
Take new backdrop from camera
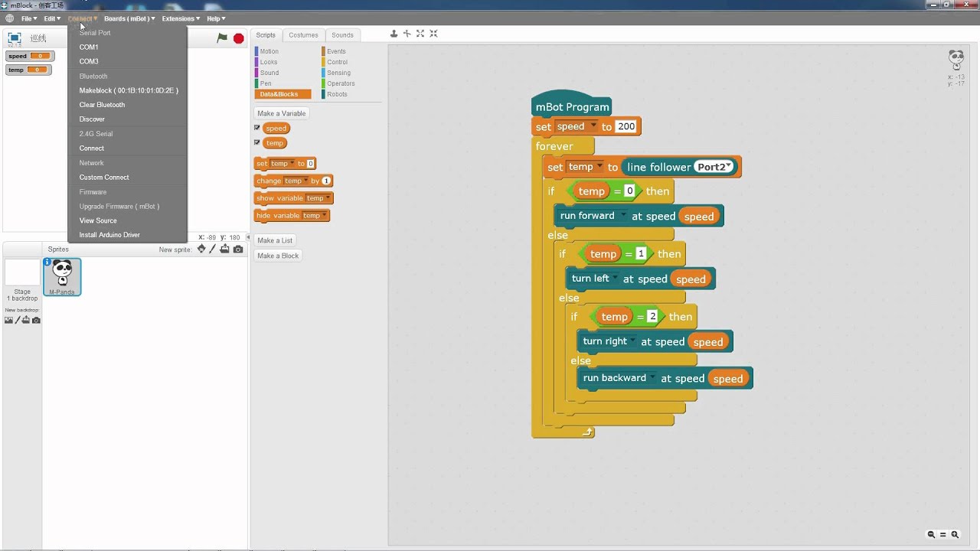point(36,320)
